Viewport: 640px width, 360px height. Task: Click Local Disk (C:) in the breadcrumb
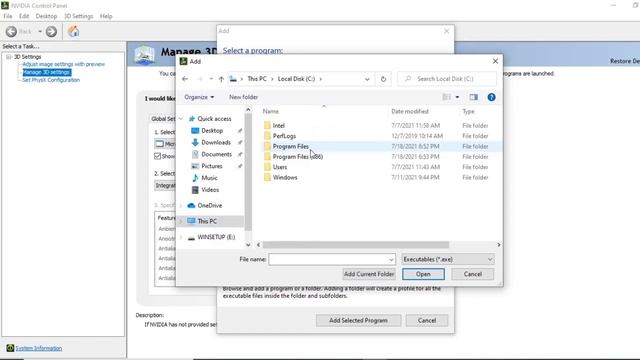coord(296,79)
